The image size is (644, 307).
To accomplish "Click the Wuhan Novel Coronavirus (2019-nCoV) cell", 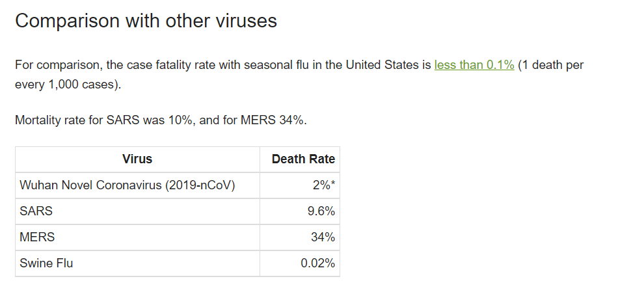I will (138, 185).
